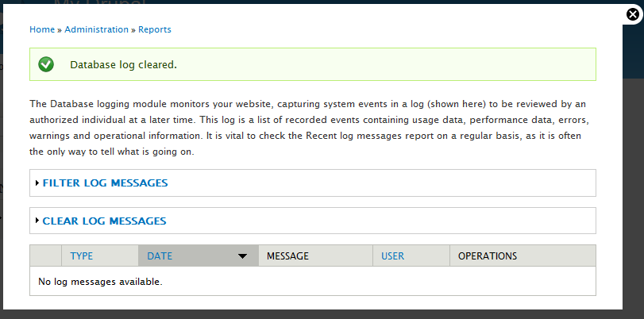This screenshot has width=644, height=319.
Task: Expand the Clear Log Messages section
Action: [x=104, y=221]
